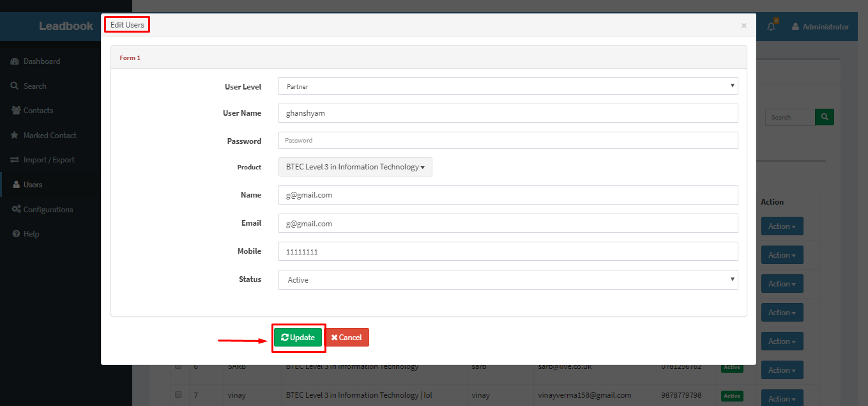Viewport: 868px width, 406px height.
Task: Click the background Search text box
Action: (x=790, y=117)
